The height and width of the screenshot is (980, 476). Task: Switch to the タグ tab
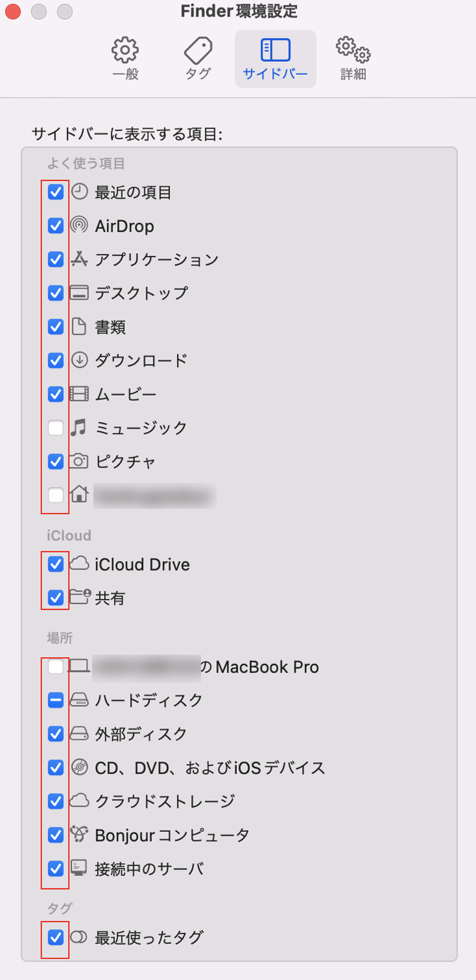[x=198, y=59]
